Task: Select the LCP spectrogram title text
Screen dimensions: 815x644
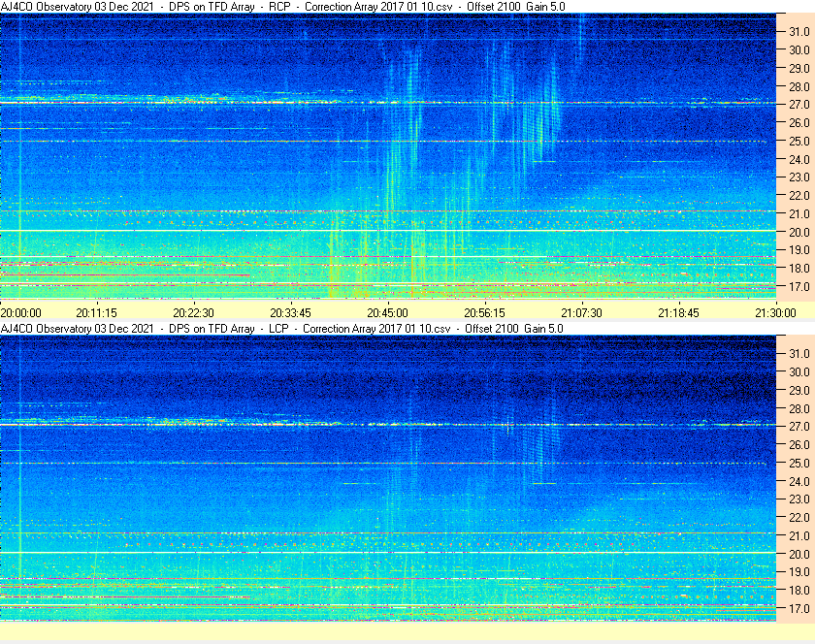Action: [x=281, y=329]
